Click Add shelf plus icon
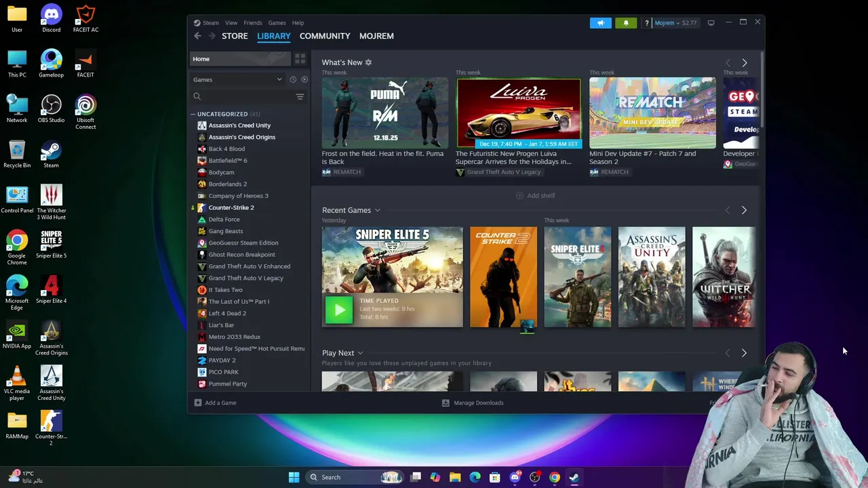The height and width of the screenshot is (488, 868). click(x=519, y=196)
